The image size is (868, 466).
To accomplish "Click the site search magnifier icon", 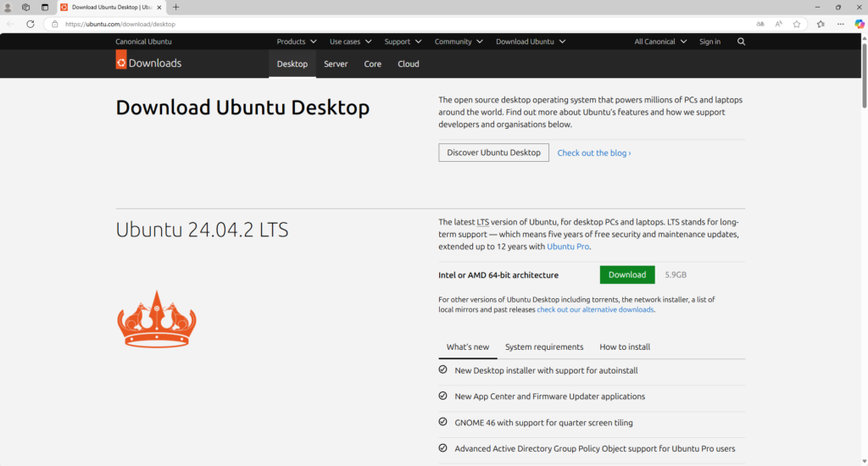I will point(741,42).
